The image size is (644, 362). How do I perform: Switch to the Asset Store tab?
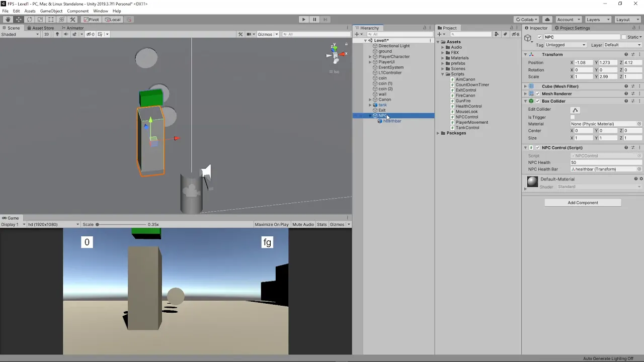(40, 28)
